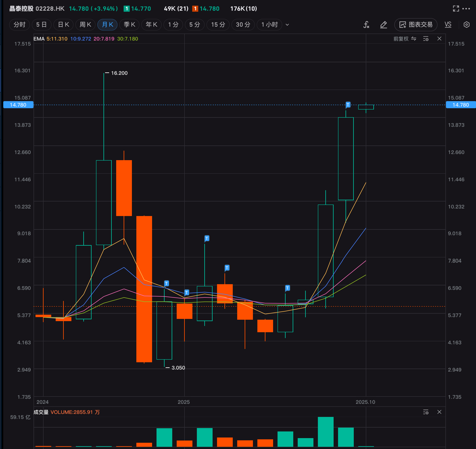
Task: Open the indicator formula (fx) tool
Action: (x=366, y=25)
